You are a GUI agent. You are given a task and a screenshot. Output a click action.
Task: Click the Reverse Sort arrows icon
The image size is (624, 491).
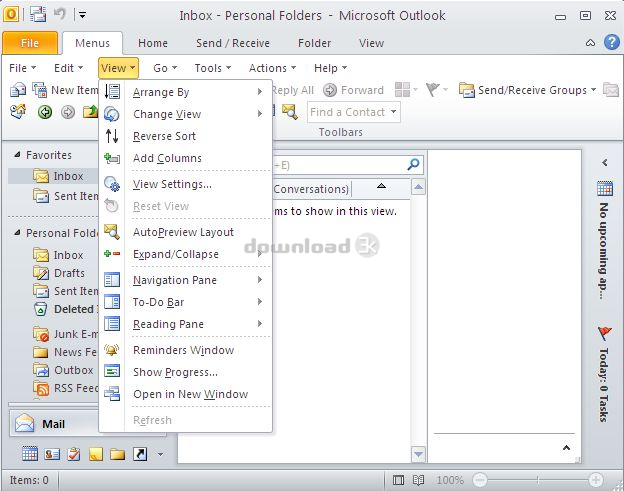(x=112, y=136)
